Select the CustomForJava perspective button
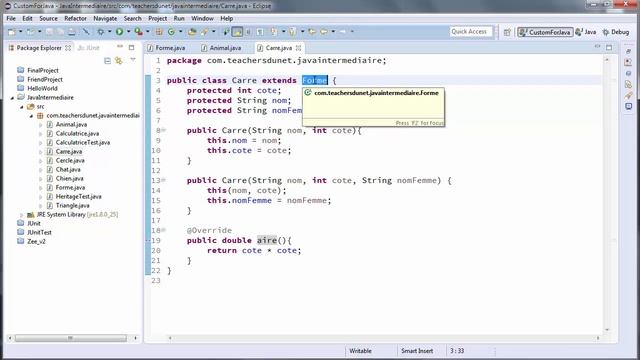 click(545, 32)
